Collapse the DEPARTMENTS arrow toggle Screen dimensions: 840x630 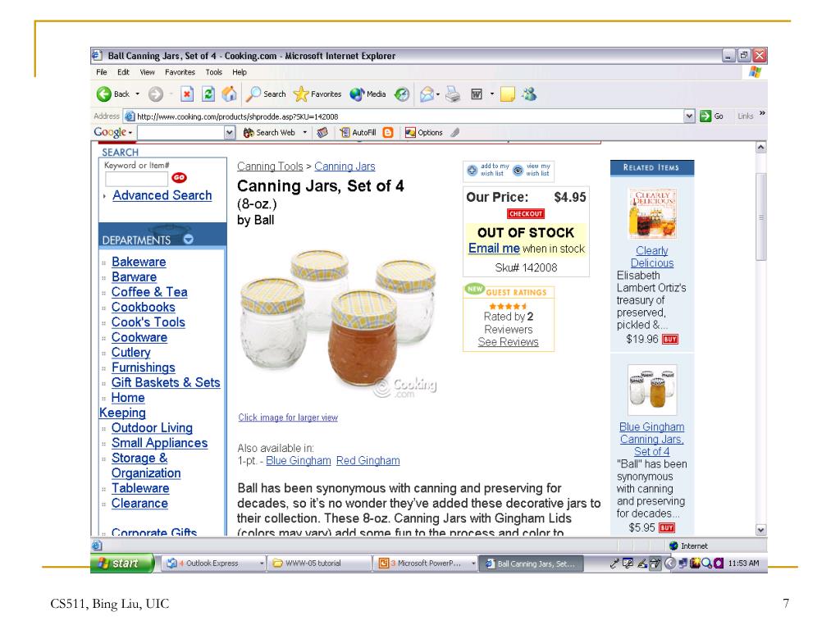coord(188,240)
